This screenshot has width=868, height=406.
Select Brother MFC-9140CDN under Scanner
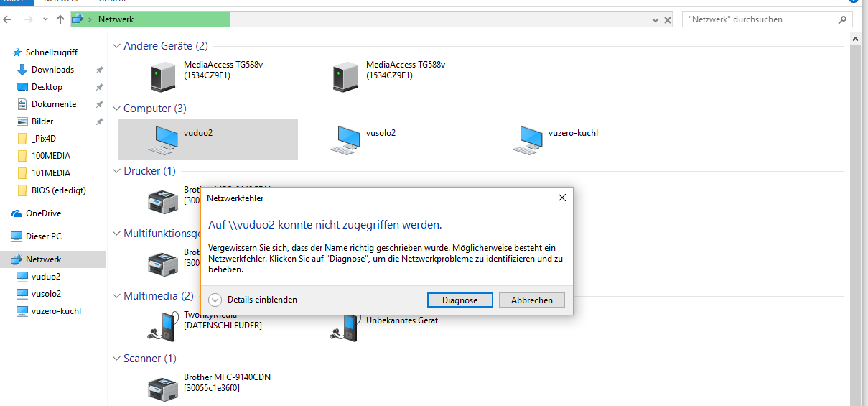[208, 388]
